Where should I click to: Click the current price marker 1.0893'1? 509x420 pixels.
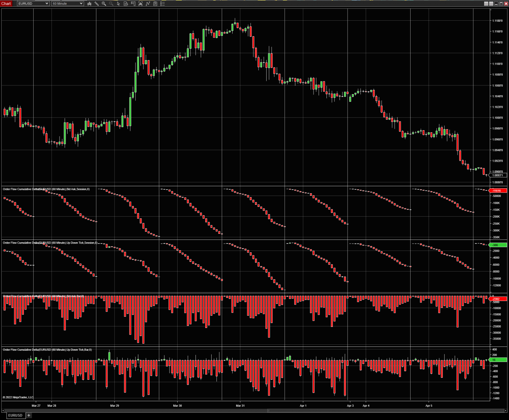coord(498,175)
